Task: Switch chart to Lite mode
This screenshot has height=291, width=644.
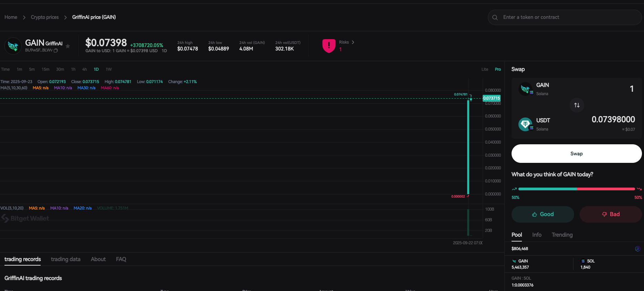Action: 485,69
